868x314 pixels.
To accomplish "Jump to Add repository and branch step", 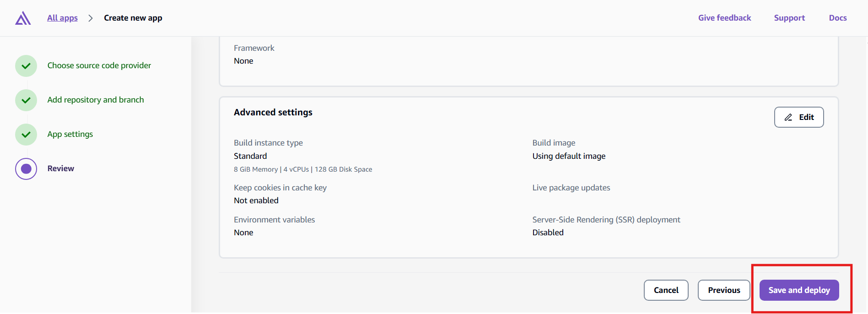I will pyautogui.click(x=95, y=100).
